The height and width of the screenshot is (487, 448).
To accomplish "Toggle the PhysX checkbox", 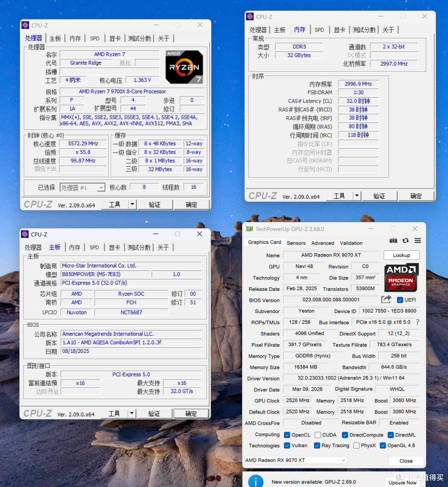I will 356,445.
